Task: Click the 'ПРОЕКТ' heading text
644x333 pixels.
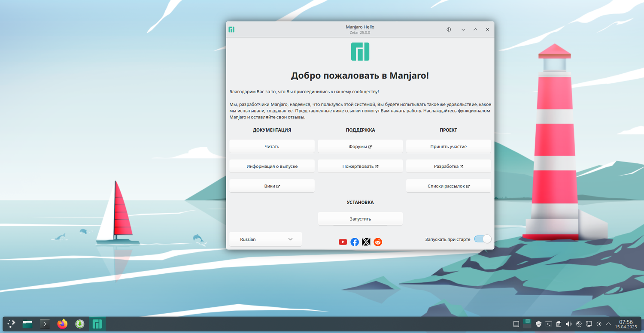Action: click(x=448, y=130)
